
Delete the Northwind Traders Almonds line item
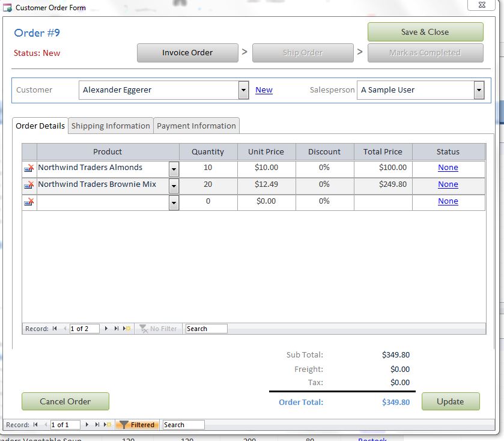coord(29,168)
